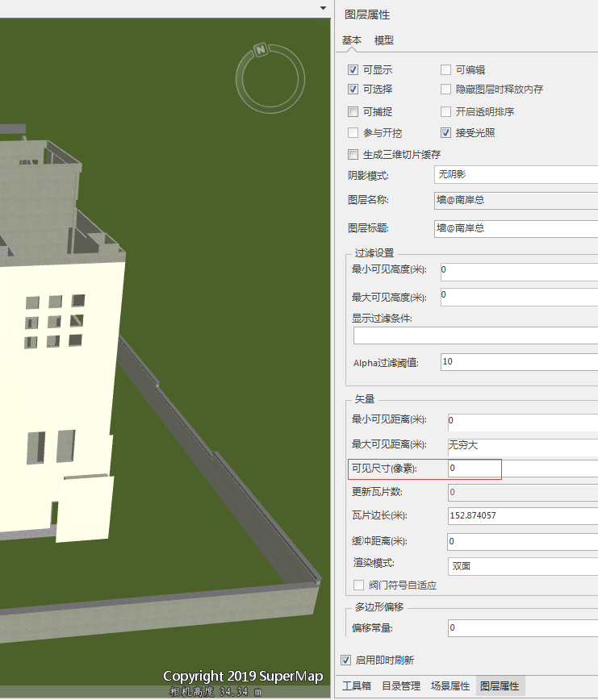The width and height of the screenshot is (598, 700).
Task: Click the 更新瓦片数 field
Action: pos(522,492)
